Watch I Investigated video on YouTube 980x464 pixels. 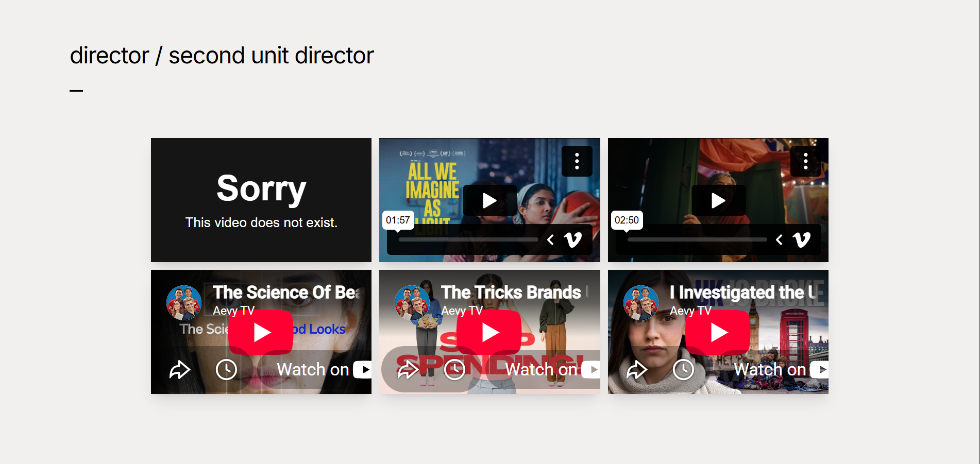pos(781,369)
